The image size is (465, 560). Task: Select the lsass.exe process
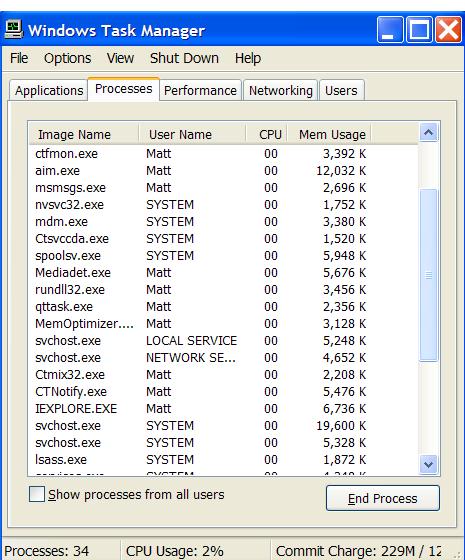point(223,460)
